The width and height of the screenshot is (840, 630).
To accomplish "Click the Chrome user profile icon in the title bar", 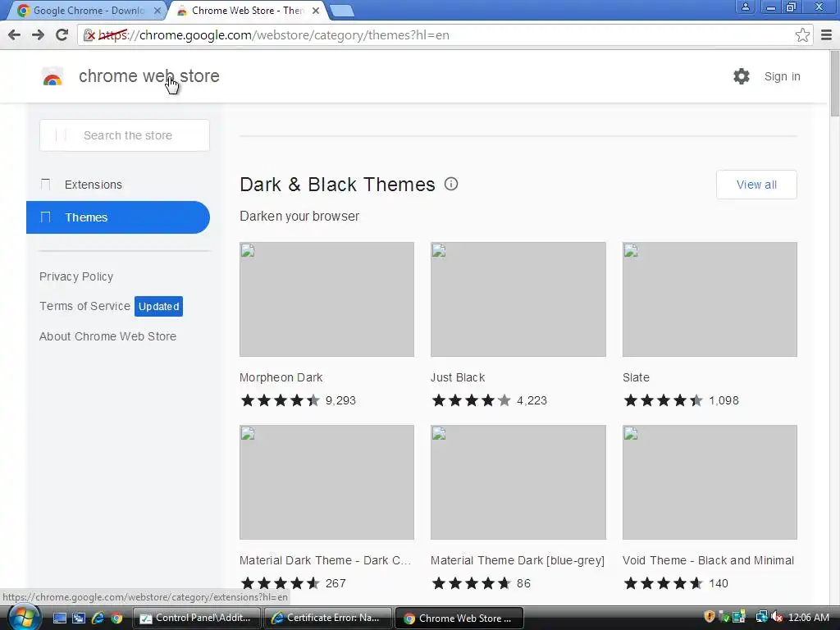I will point(745,7).
